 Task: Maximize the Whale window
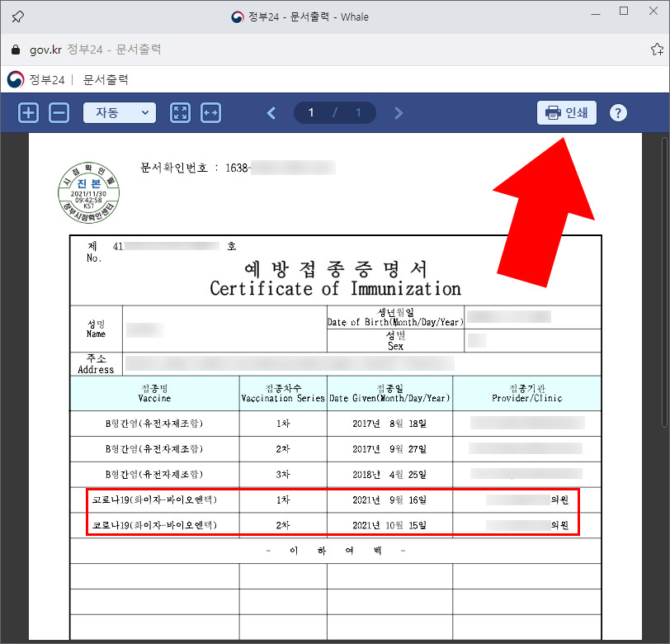(624, 11)
